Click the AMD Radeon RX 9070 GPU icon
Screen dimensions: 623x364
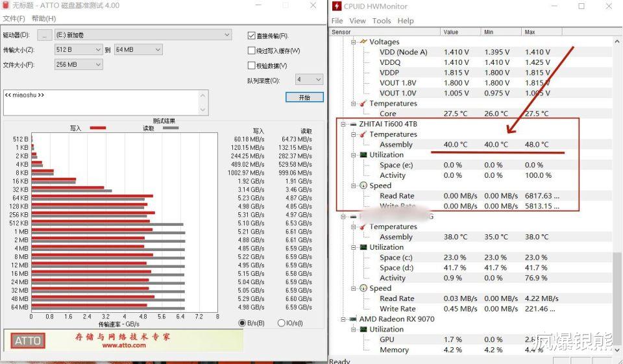point(353,319)
